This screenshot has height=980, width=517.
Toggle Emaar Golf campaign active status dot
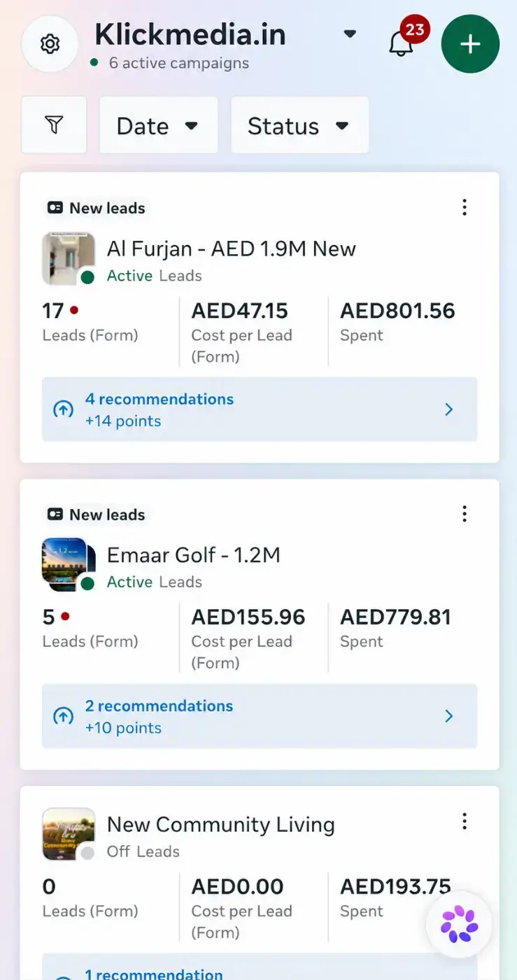tap(87, 584)
